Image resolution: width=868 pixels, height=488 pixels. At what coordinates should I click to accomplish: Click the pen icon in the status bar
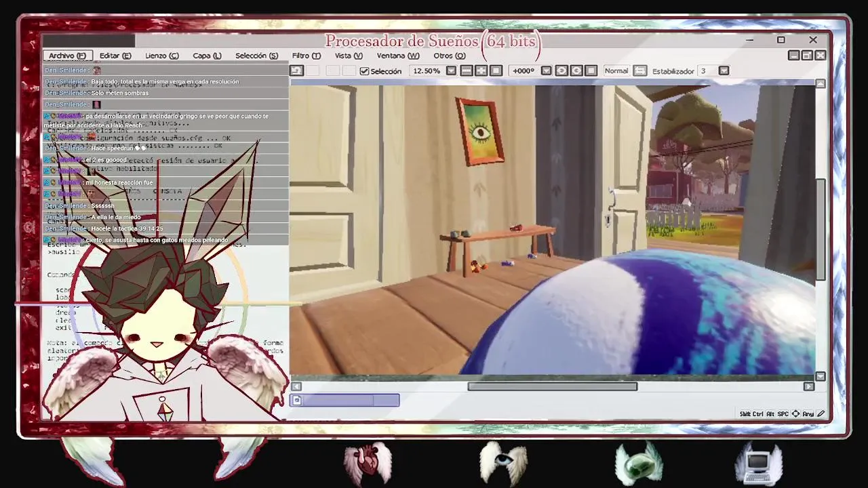(x=821, y=414)
